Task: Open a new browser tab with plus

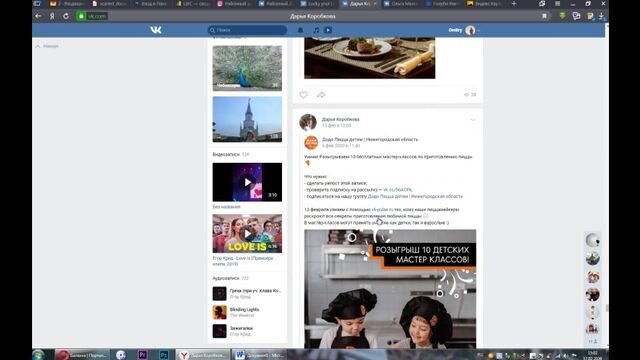Action: pos(514,4)
